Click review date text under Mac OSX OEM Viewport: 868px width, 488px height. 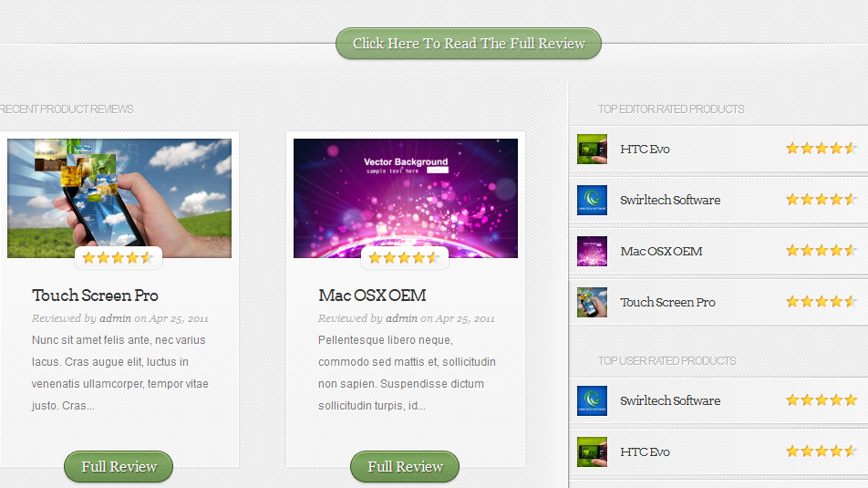tap(465, 318)
